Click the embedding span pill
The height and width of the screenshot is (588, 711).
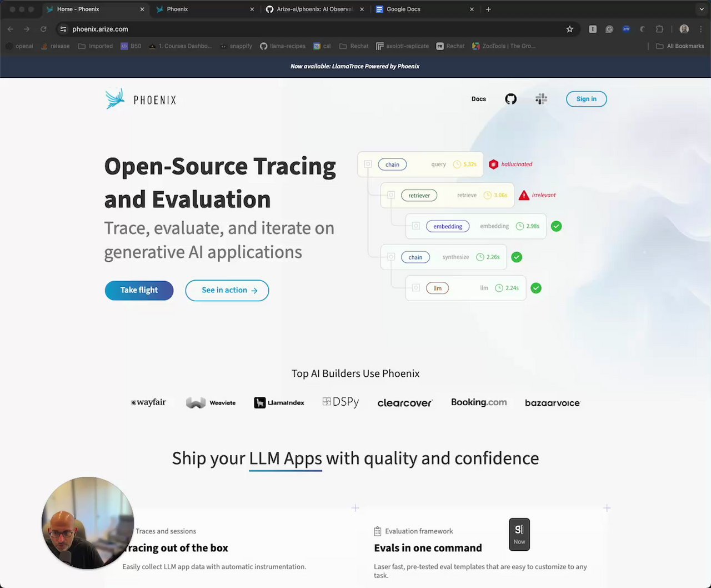(448, 226)
